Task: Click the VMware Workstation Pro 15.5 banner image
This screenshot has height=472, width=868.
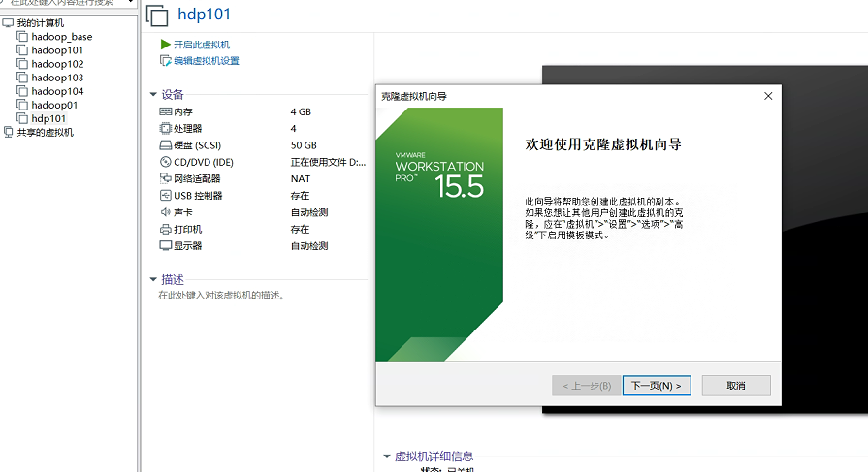Action: (439, 235)
